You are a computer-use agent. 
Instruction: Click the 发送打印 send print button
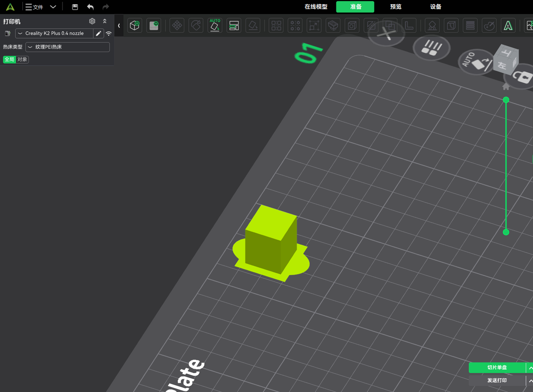click(x=497, y=380)
